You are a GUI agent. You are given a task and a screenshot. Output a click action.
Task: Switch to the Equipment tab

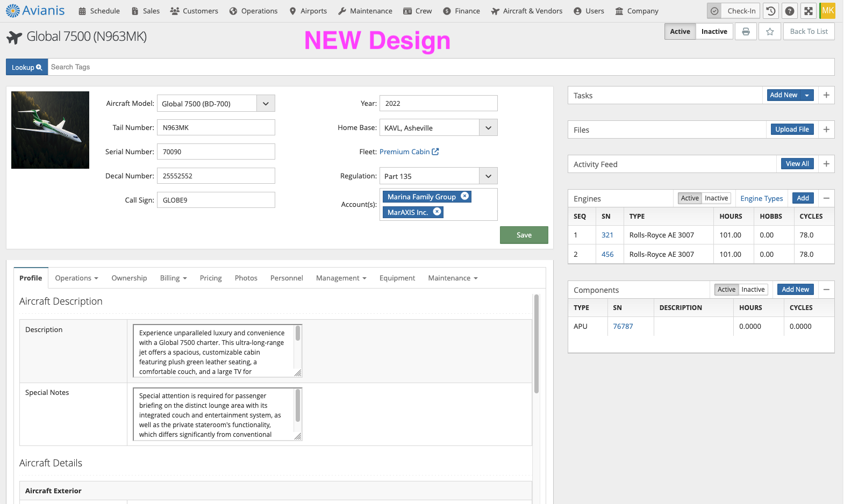pos(397,278)
